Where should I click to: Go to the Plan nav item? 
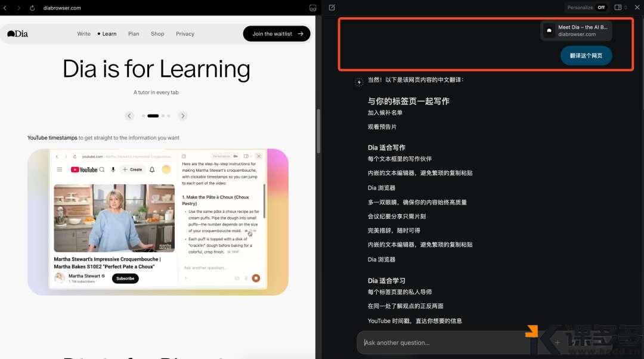pos(134,33)
